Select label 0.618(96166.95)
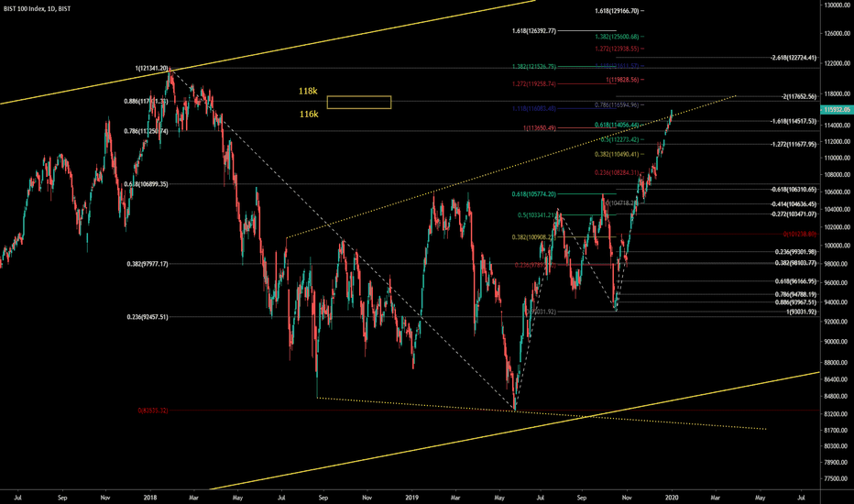 [x=795, y=281]
